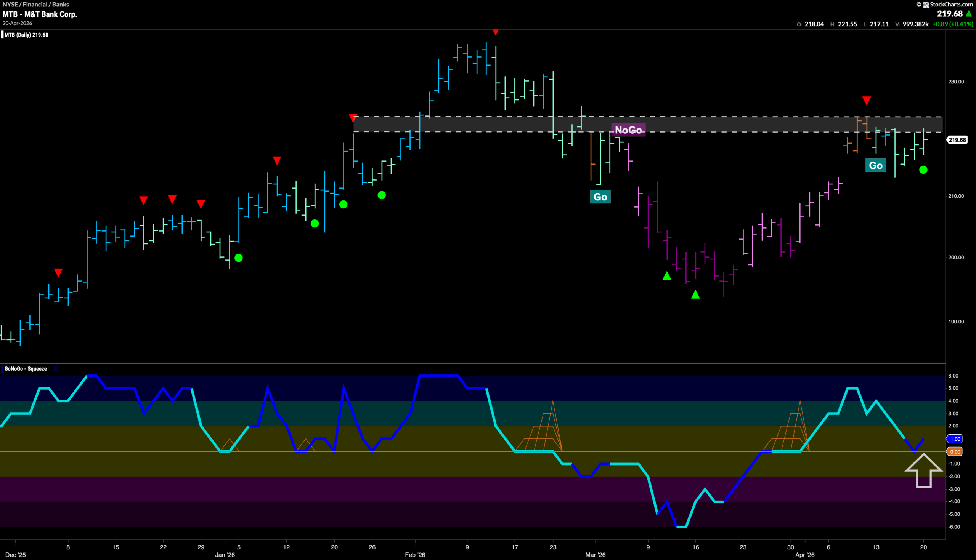The height and width of the screenshot is (560, 976).
Task: Click the green triangle below the March 16 bar
Action: click(x=695, y=294)
